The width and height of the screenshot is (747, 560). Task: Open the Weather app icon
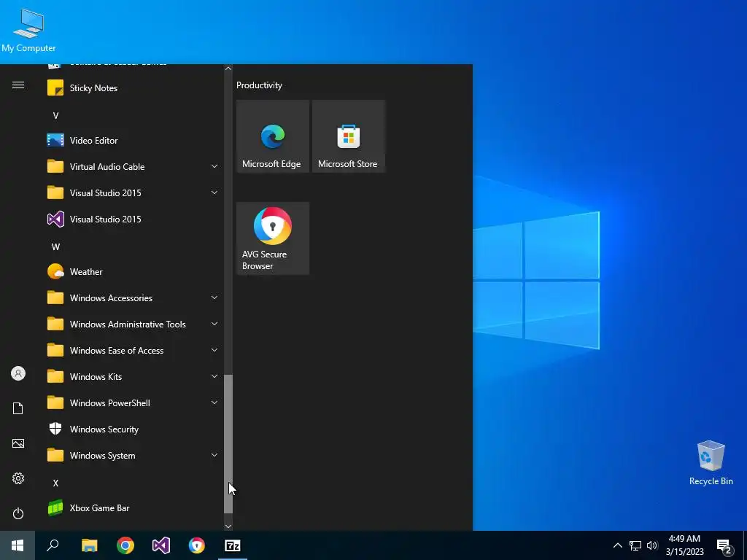point(55,271)
